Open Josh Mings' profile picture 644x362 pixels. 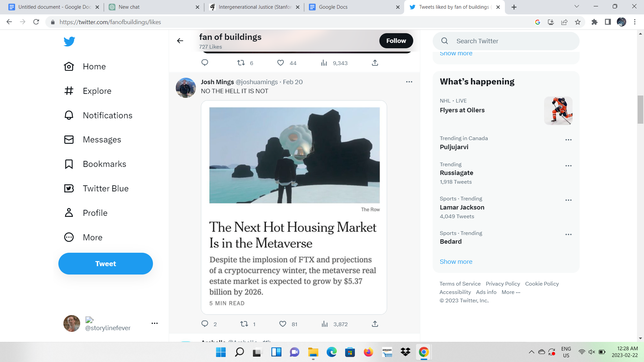(x=186, y=88)
